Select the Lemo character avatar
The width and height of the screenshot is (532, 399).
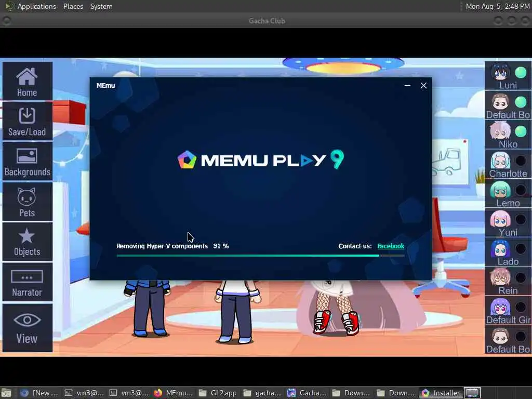pyautogui.click(x=500, y=190)
